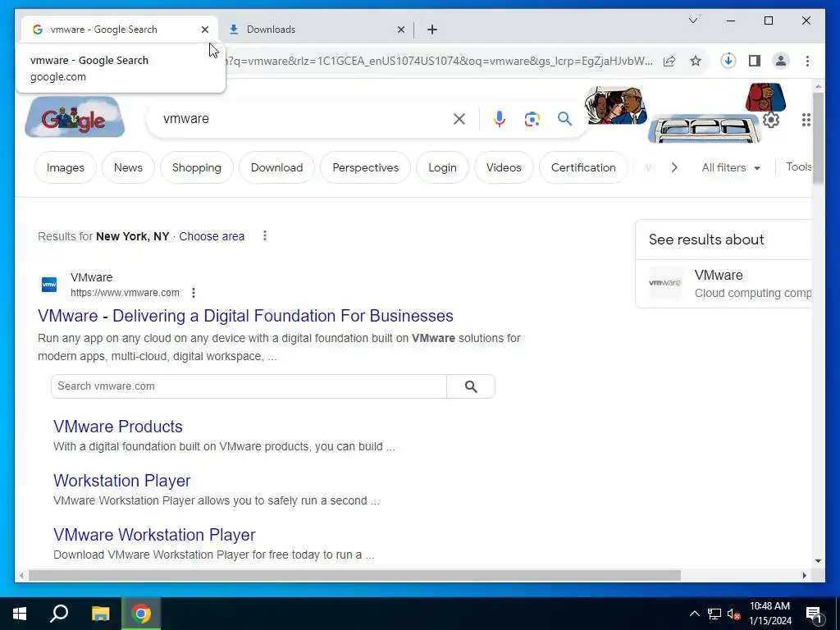This screenshot has width=840, height=630.
Task: Clear the vmware search query
Action: [459, 119]
